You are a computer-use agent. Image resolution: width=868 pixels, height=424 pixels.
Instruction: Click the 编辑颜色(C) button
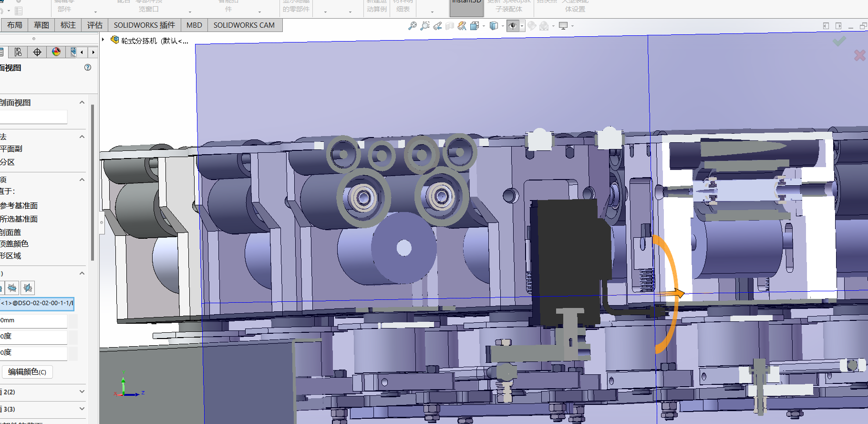tap(27, 372)
